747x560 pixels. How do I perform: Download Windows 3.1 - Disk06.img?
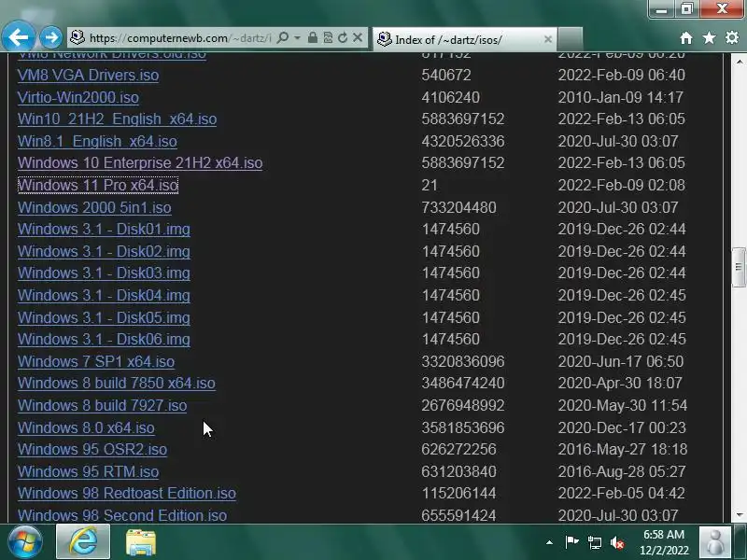[104, 339]
